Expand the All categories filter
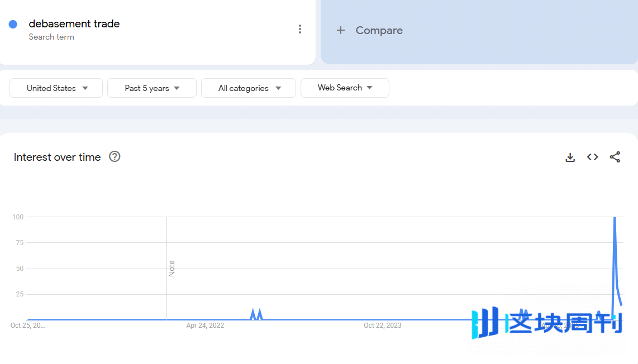The width and height of the screenshot is (638, 364). pos(249,88)
